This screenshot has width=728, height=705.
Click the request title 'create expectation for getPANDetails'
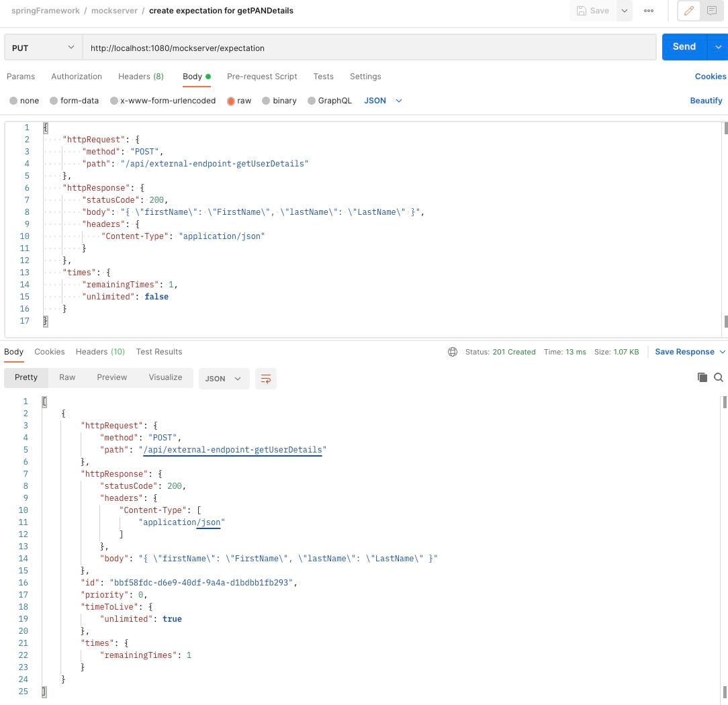221,11
